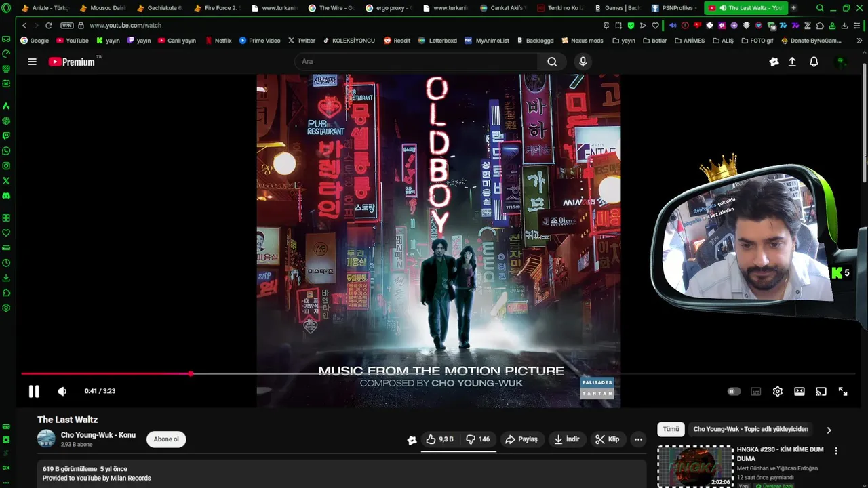Expand the ALIŞ bookmarks folder
The width and height of the screenshot is (868, 488).
coord(723,41)
